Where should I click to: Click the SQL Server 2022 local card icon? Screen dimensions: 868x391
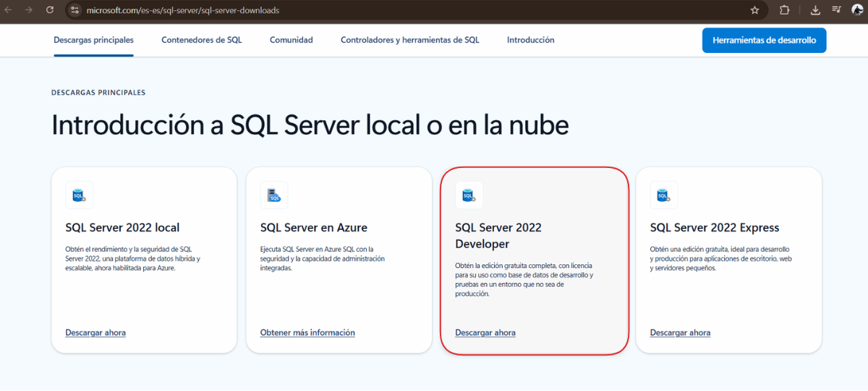click(x=79, y=195)
